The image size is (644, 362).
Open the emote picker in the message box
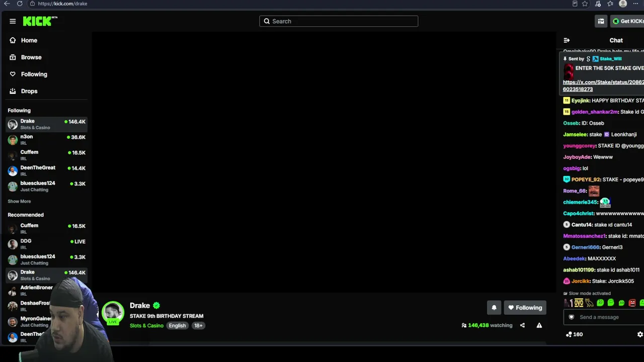coord(571,317)
